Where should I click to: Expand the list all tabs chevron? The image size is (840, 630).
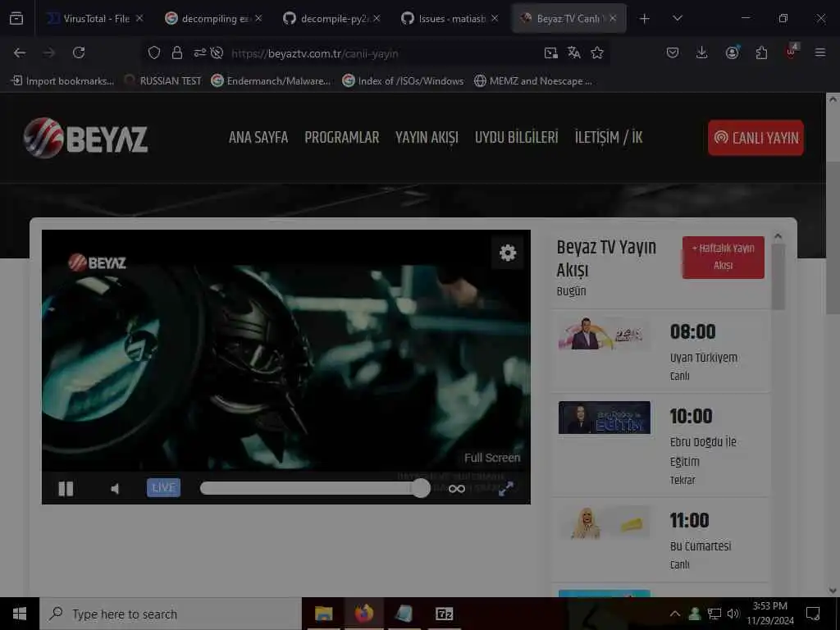(678, 18)
